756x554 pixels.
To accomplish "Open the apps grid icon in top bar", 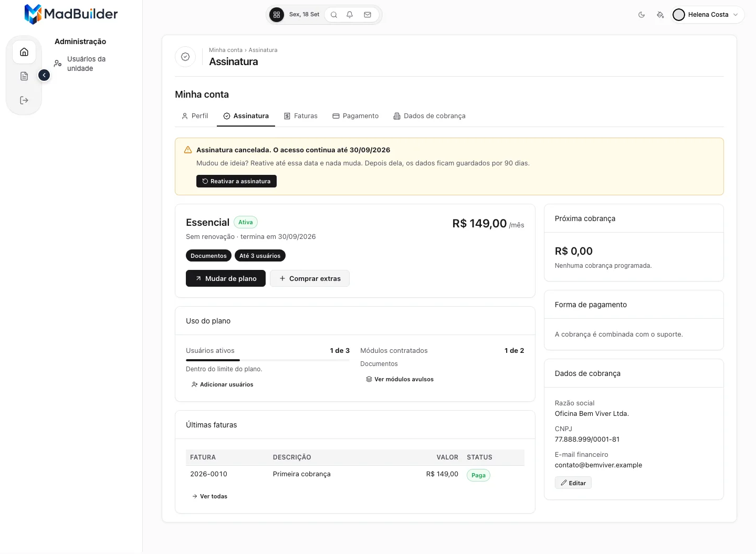I will pos(277,15).
